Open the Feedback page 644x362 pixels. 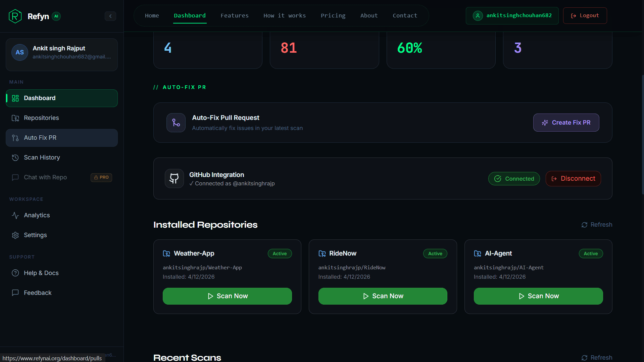[x=38, y=293]
